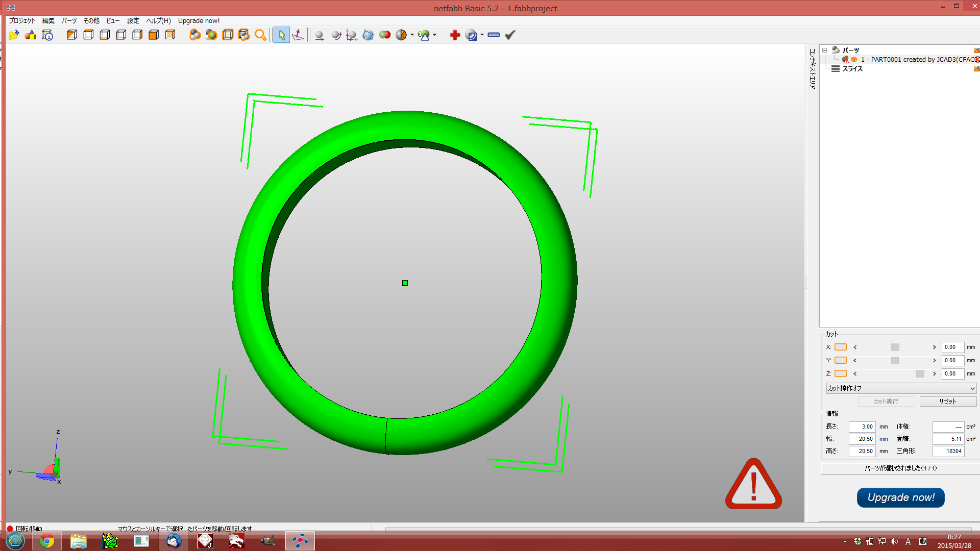Click Z cut value field
Viewport: 980px width, 551px height.
pos(952,373)
